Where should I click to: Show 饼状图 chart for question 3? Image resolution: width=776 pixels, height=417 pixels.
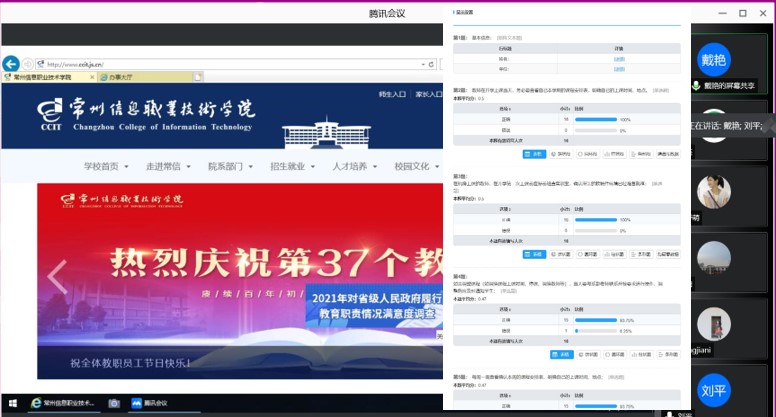coord(561,254)
